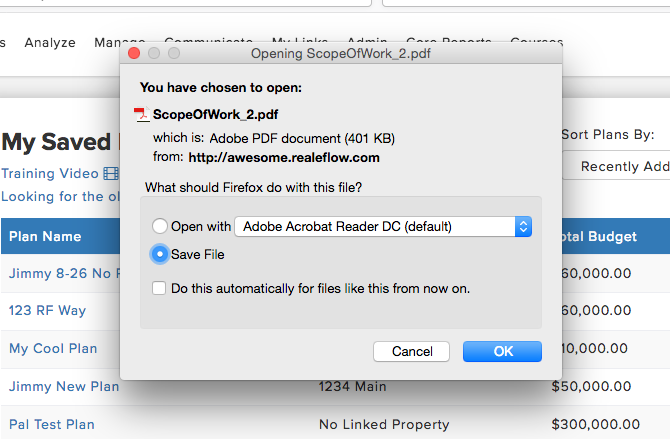Image resolution: width=670 pixels, height=439 pixels.
Task: Click the Plan Name column header
Action: 45,237
